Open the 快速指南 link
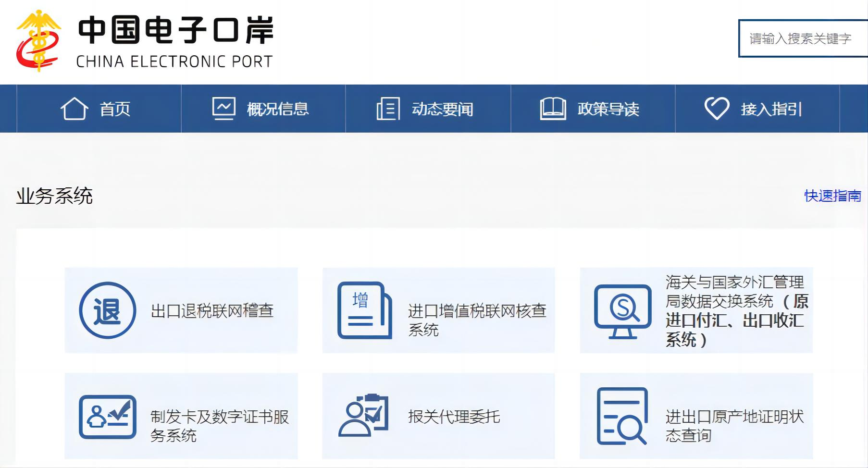This screenshot has height=468, width=868. click(x=832, y=196)
